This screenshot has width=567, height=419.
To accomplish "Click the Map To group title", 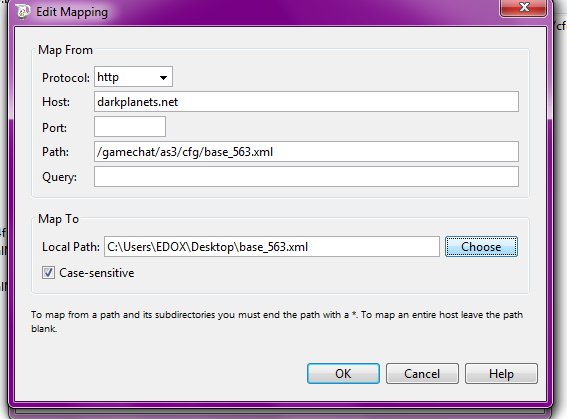I will tap(58, 219).
